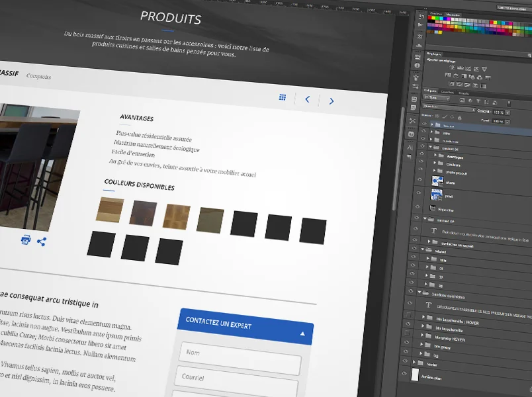Collapse the 'related' layer group arrow

423,249
